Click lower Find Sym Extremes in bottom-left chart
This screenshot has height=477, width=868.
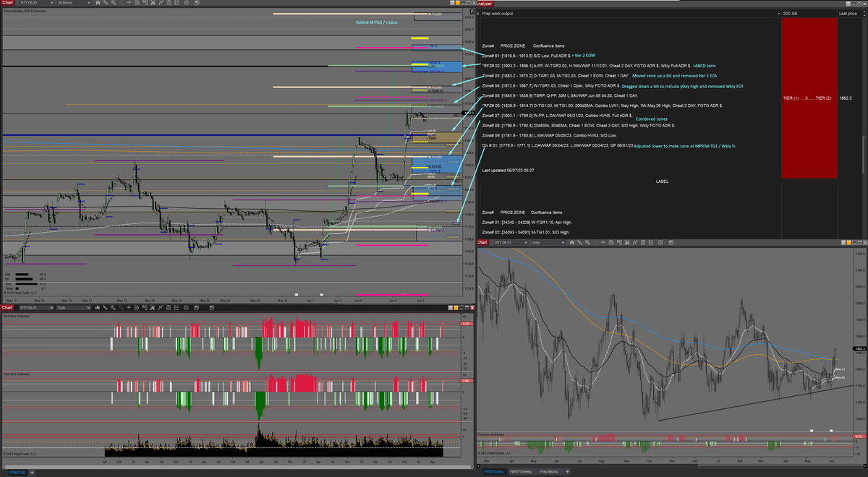16,374
